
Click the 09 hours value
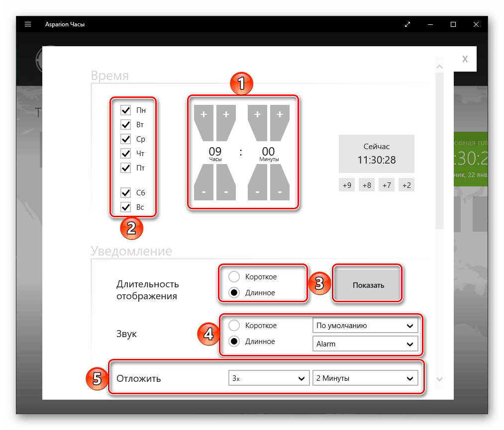[215, 151]
